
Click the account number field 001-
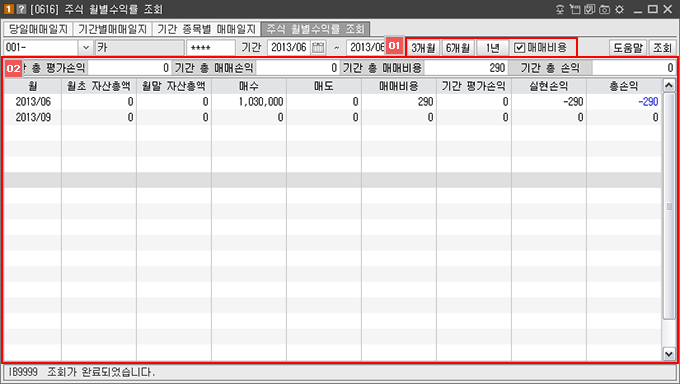[41, 47]
